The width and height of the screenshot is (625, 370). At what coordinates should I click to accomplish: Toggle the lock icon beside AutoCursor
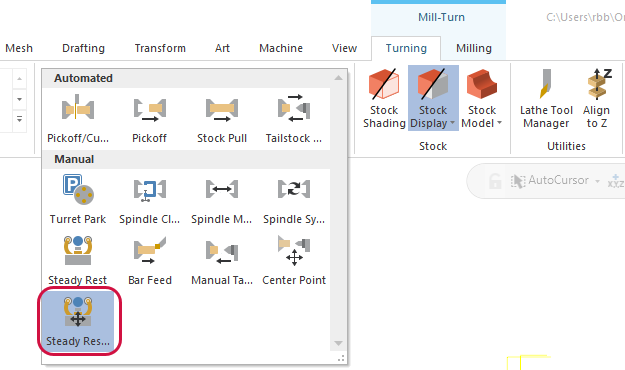(495, 181)
